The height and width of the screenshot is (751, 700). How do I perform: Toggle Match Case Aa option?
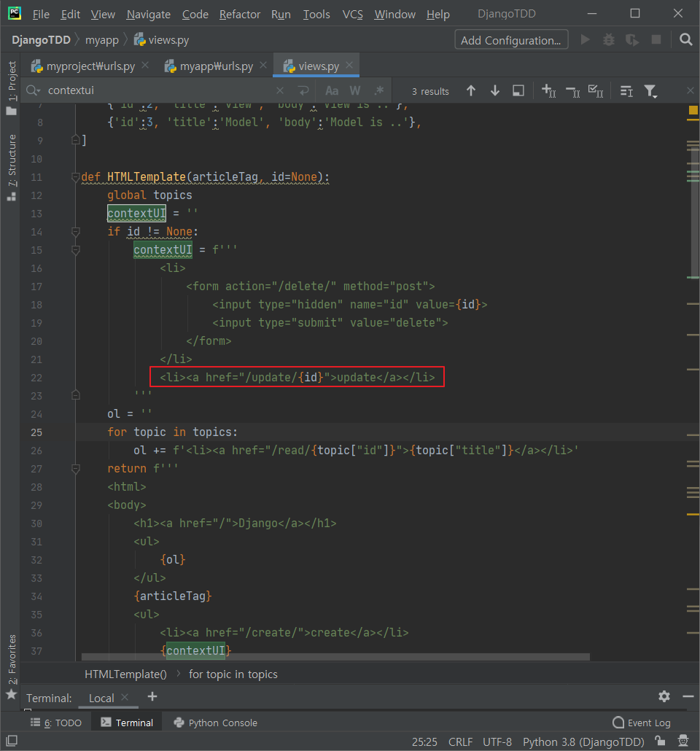point(332,90)
